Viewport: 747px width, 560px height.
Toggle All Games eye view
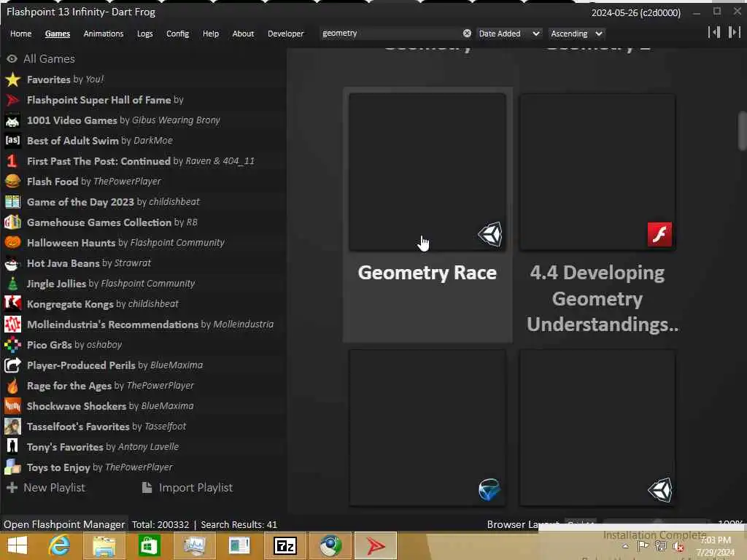pyautogui.click(x=12, y=58)
